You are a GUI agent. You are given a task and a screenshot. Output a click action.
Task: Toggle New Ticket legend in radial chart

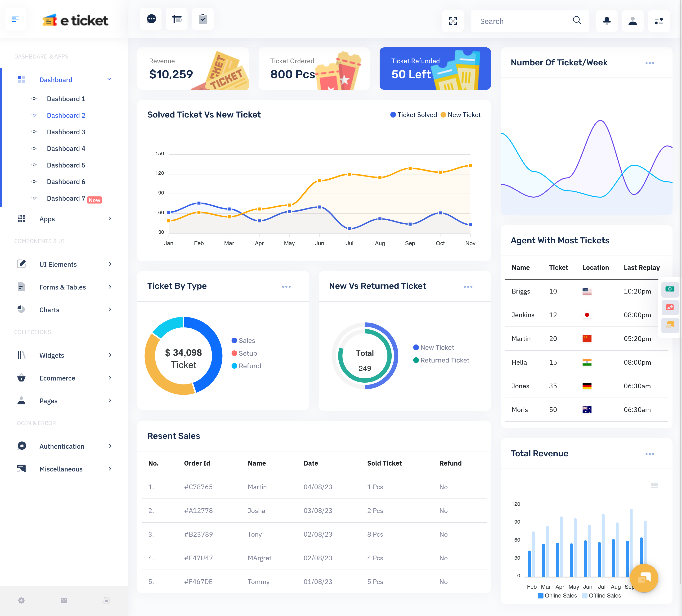tap(434, 347)
